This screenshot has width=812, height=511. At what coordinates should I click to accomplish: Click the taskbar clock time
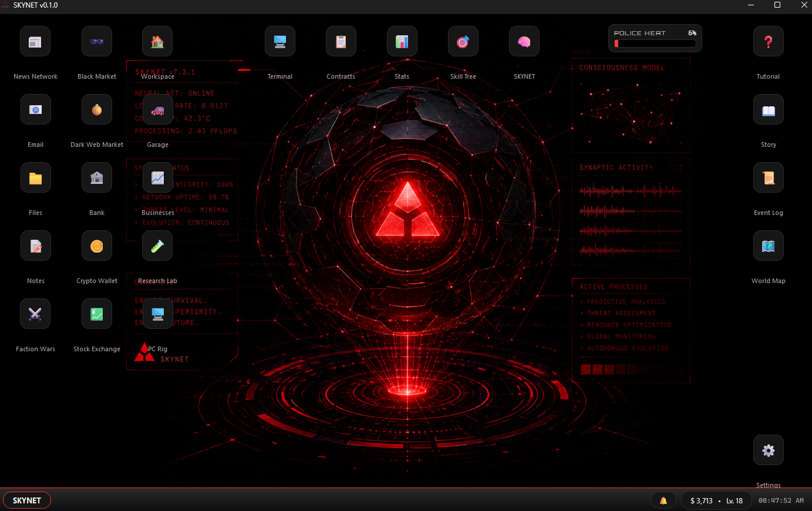pos(781,501)
